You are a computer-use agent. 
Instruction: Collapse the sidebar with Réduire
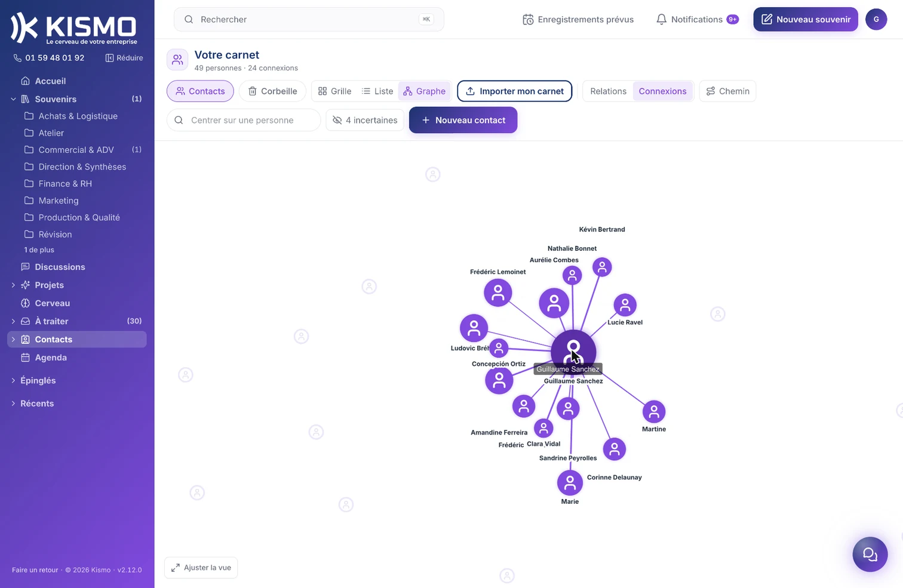[124, 58]
